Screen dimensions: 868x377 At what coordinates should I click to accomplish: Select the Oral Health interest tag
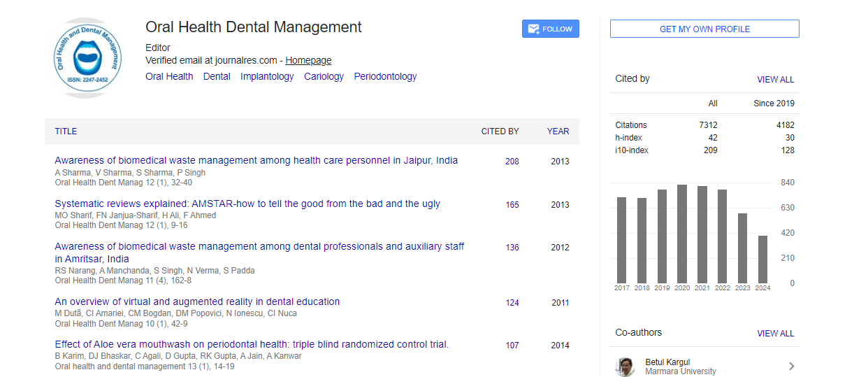[x=169, y=77]
